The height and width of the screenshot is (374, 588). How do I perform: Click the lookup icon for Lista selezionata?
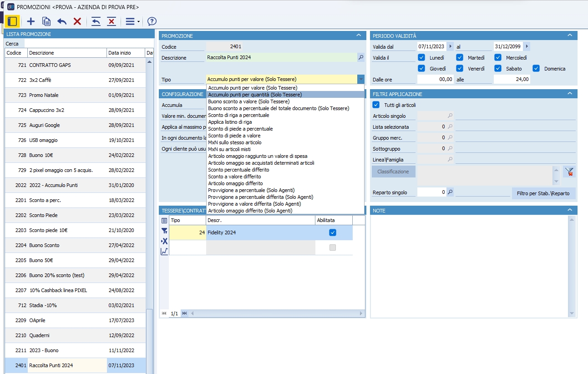[x=450, y=126]
